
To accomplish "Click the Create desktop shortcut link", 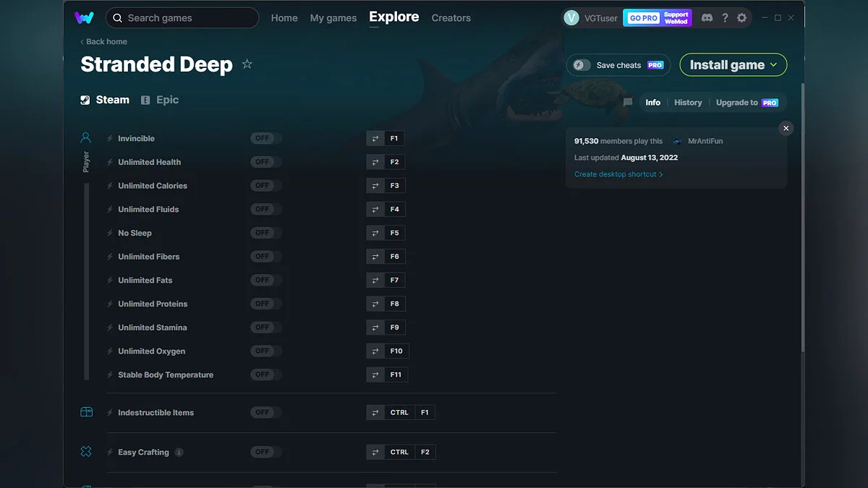I will 616,174.
